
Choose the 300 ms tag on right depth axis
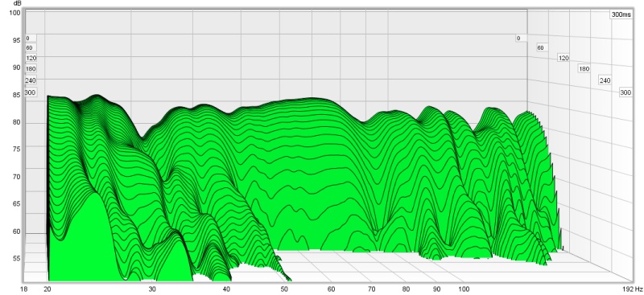click(x=625, y=92)
